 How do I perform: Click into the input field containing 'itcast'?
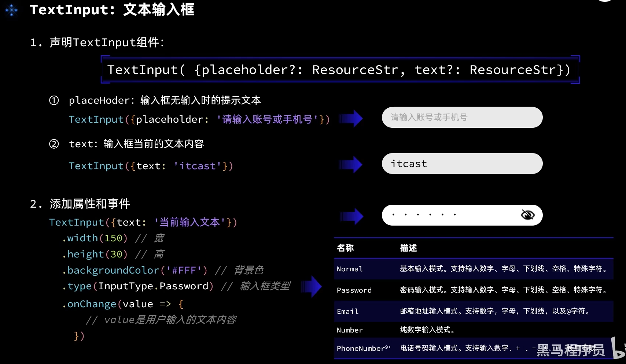click(x=462, y=164)
